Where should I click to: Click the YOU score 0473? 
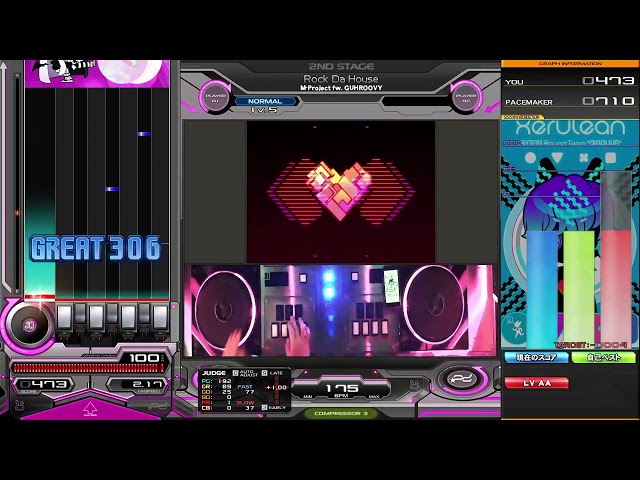pyautogui.click(x=609, y=81)
